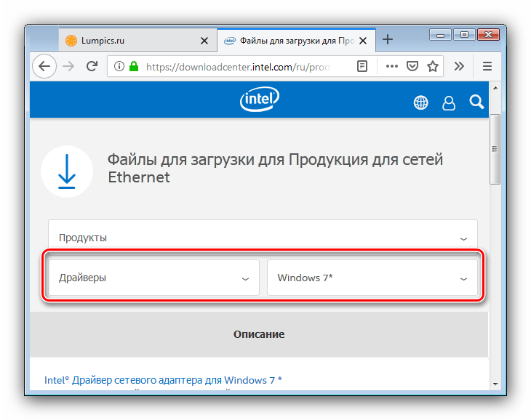Toggle reader view icon in address bar

(x=362, y=66)
